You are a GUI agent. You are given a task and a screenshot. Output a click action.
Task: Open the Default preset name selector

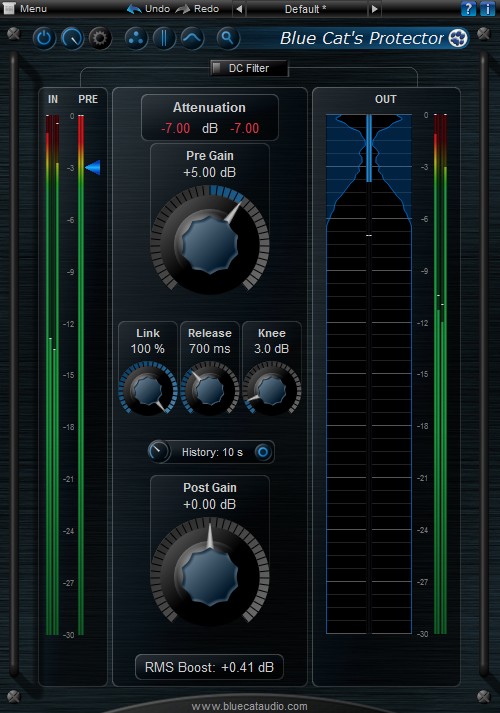(x=306, y=9)
